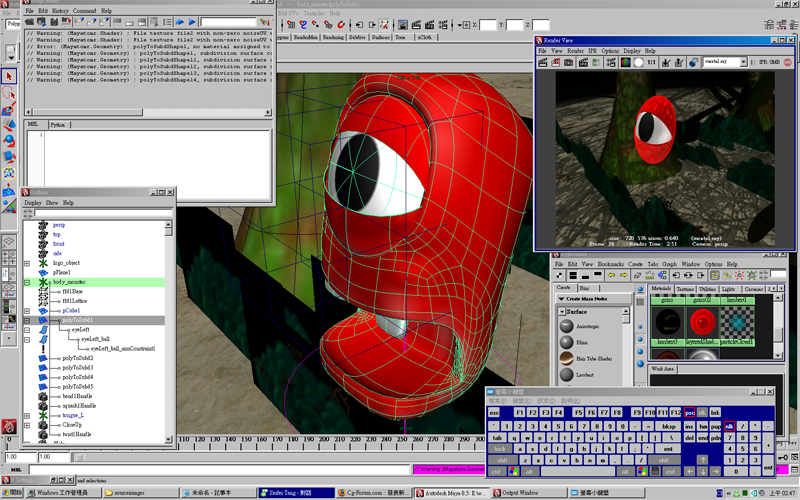Click the Execute All button in Script Editor
800x500 pixels.
pyautogui.click(x=180, y=22)
